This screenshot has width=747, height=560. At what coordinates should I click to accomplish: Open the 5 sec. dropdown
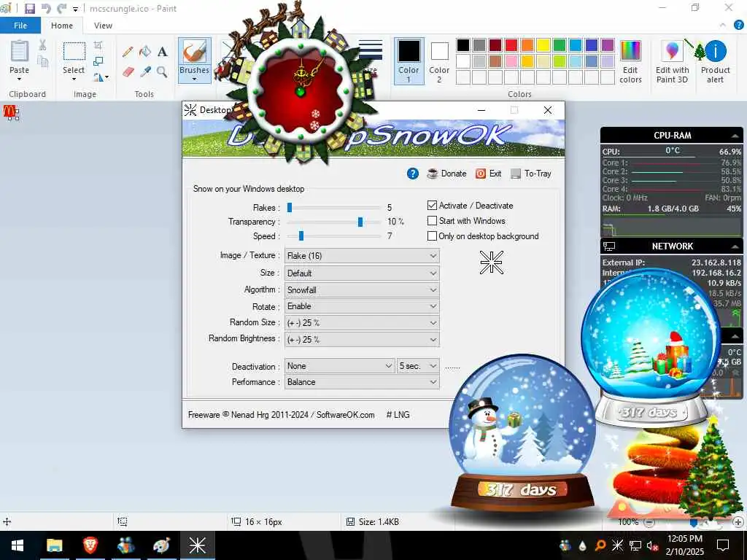(x=418, y=366)
